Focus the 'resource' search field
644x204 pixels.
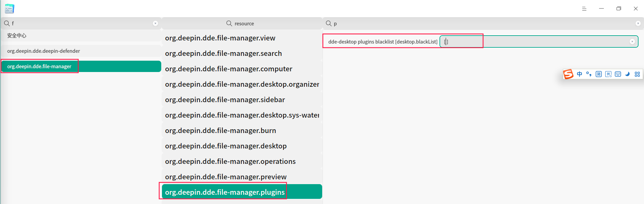242,23
